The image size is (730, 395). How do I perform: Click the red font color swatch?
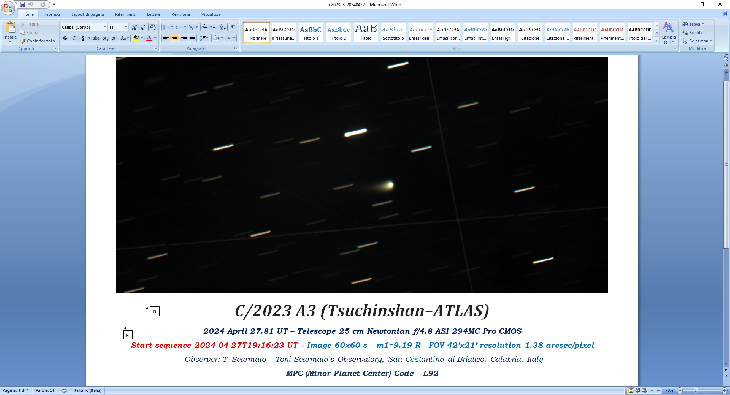pos(149,38)
